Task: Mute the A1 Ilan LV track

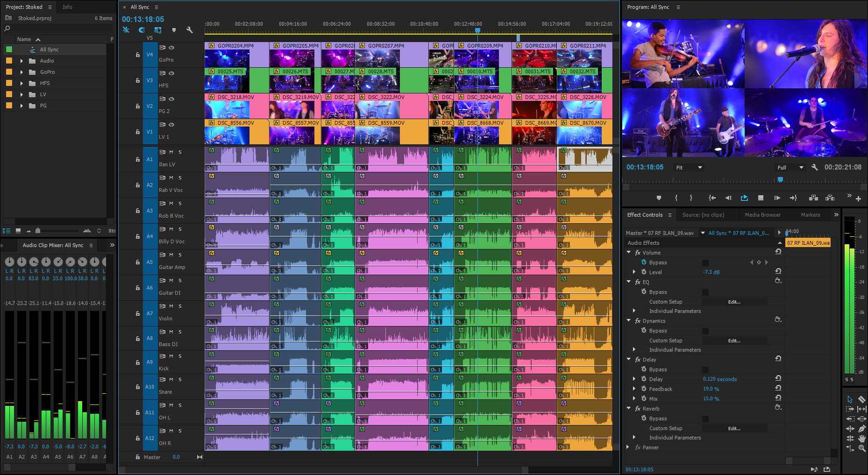Action: point(171,152)
